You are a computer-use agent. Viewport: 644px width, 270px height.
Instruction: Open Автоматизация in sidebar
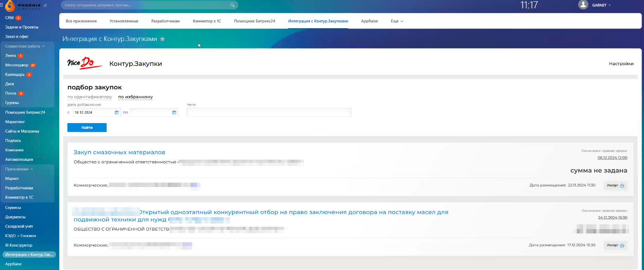tap(19, 160)
